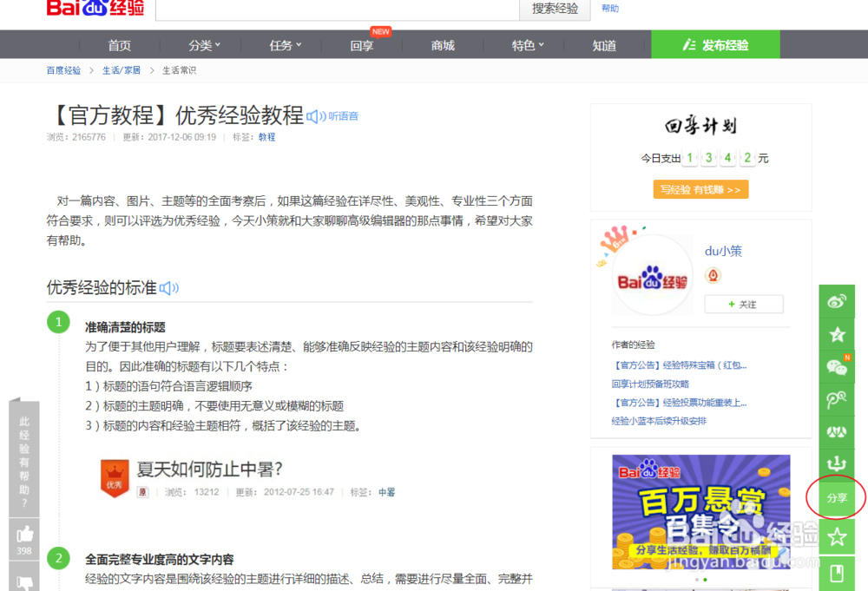Open 经验小蓝本后续升级安排 link
Viewport: 868px width, 591px height.
(659, 421)
